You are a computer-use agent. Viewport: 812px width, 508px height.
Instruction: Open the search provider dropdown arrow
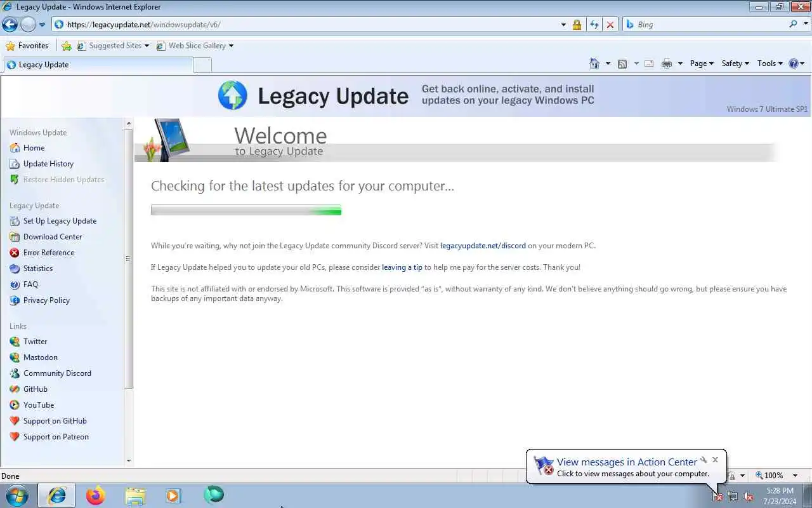pyautogui.click(x=806, y=25)
